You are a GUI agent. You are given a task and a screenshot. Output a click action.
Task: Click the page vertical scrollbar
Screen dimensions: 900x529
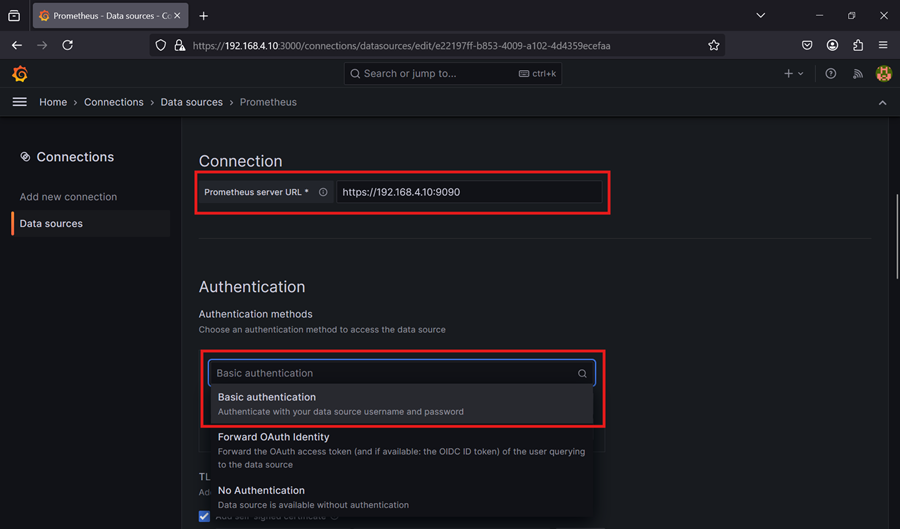pos(897,238)
